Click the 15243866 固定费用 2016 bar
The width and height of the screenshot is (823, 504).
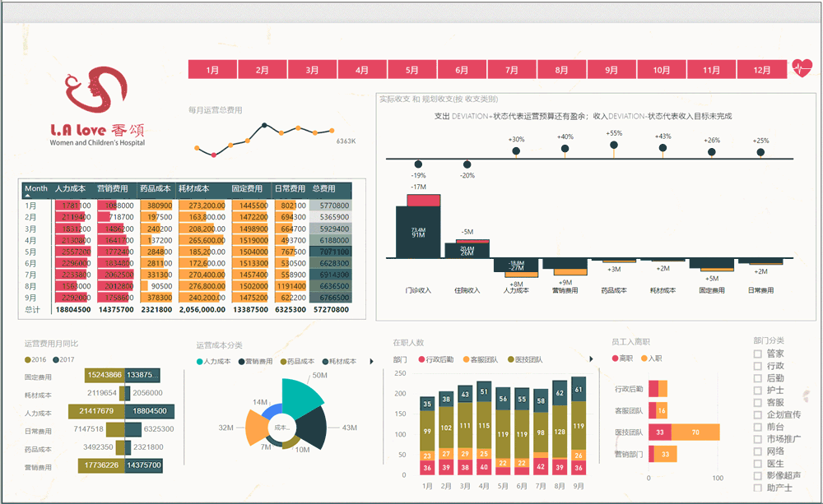click(105, 375)
